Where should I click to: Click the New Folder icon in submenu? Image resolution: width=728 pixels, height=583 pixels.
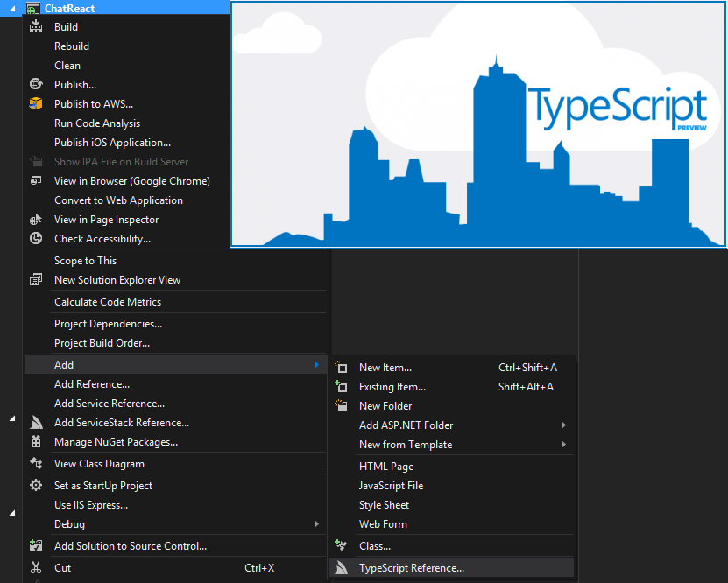pos(342,405)
